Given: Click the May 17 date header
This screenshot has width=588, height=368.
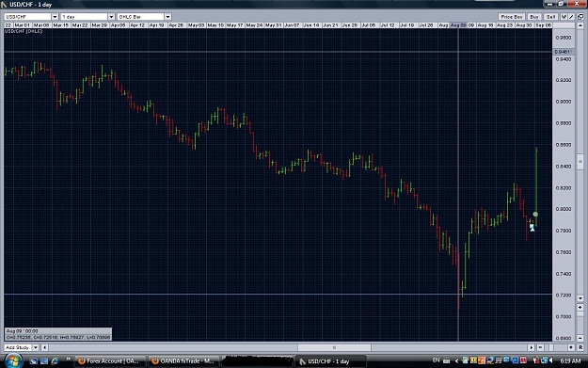Looking at the screenshot, I should (x=235, y=25).
